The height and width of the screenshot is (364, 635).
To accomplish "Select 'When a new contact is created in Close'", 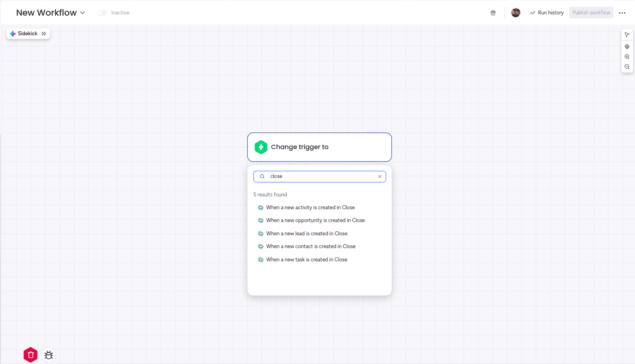I will click(x=311, y=247).
